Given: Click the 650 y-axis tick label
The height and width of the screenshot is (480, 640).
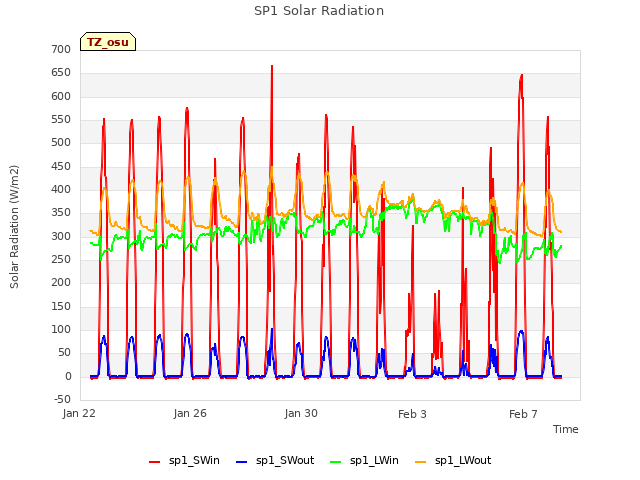Looking at the screenshot, I should (61, 73).
